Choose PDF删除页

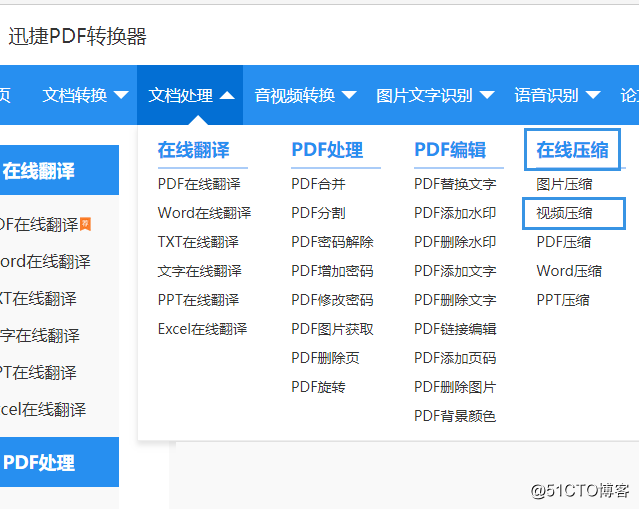[325, 358]
